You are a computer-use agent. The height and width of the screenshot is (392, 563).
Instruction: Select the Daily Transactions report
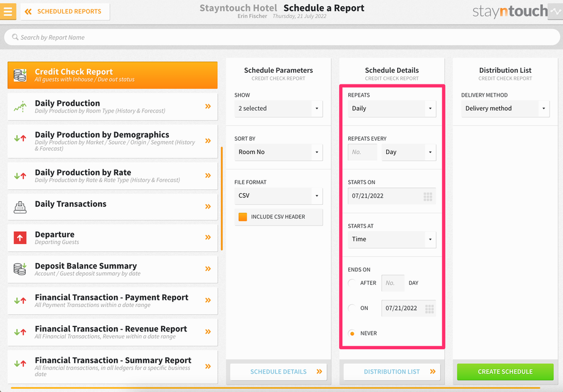(x=113, y=207)
